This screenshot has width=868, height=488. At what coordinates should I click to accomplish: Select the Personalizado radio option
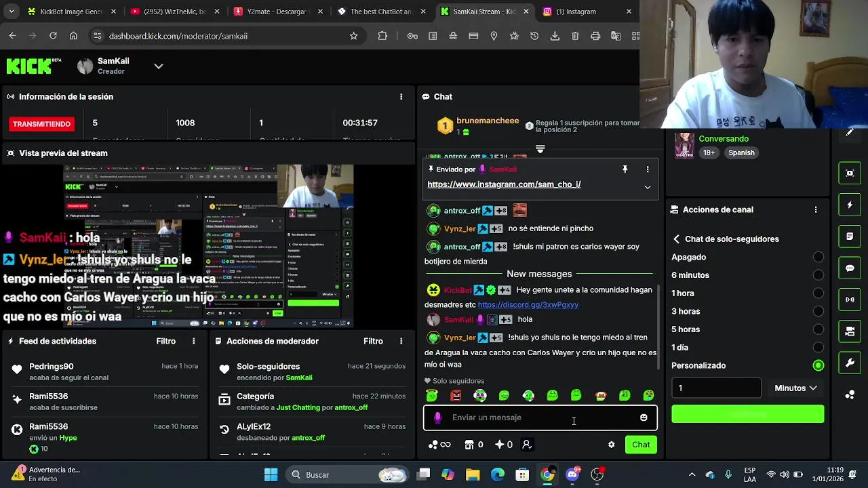tap(818, 365)
